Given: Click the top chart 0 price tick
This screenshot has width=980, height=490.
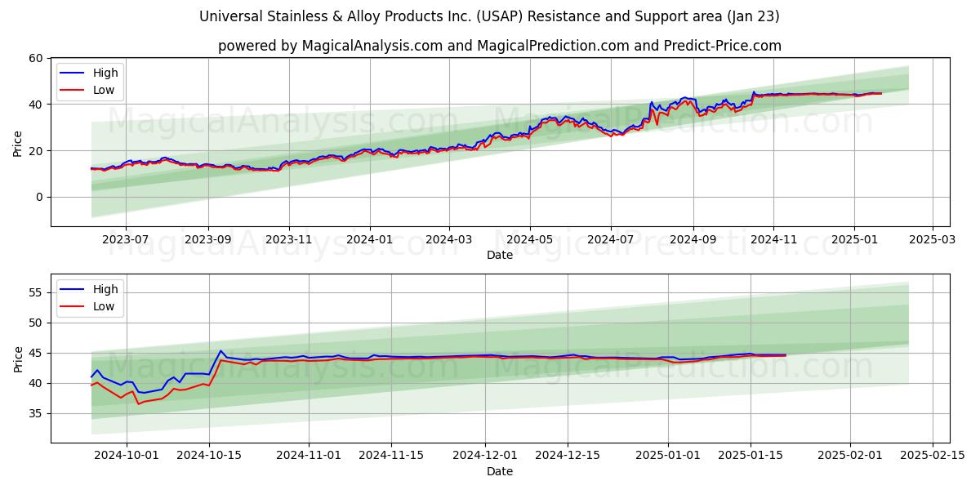Looking at the screenshot, I should tap(41, 197).
